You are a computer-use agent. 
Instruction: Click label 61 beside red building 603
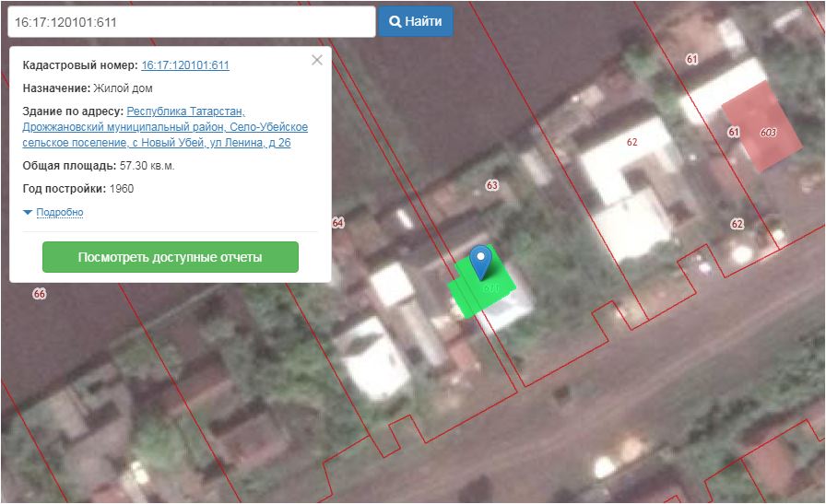point(734,133)
